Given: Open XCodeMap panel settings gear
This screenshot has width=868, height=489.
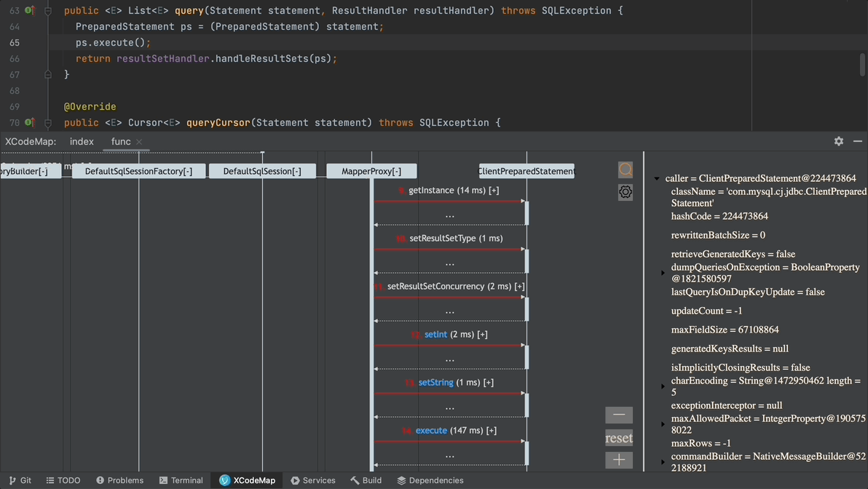Looking at the screenshot, I should [839, 142].
